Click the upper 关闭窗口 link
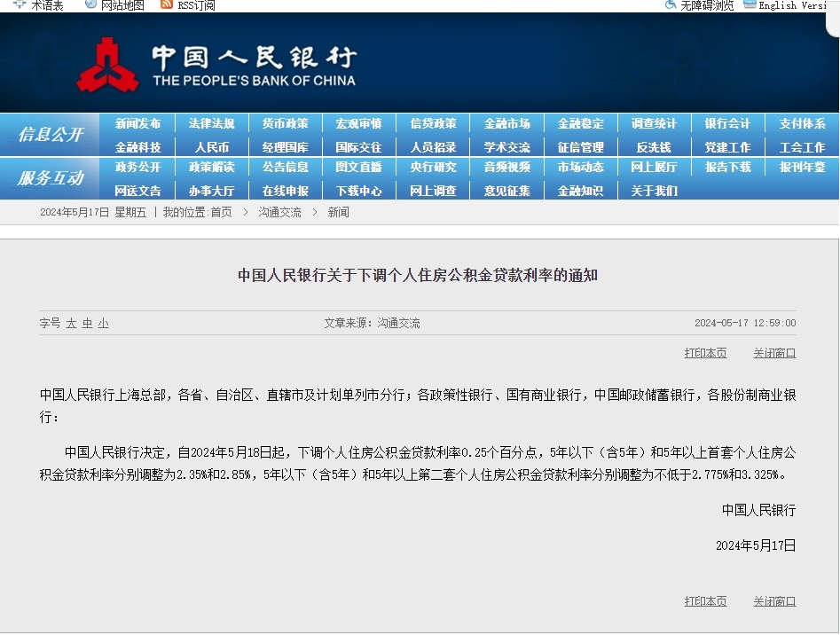The width and height of the screenshot is (840, 635). point(774,353)
